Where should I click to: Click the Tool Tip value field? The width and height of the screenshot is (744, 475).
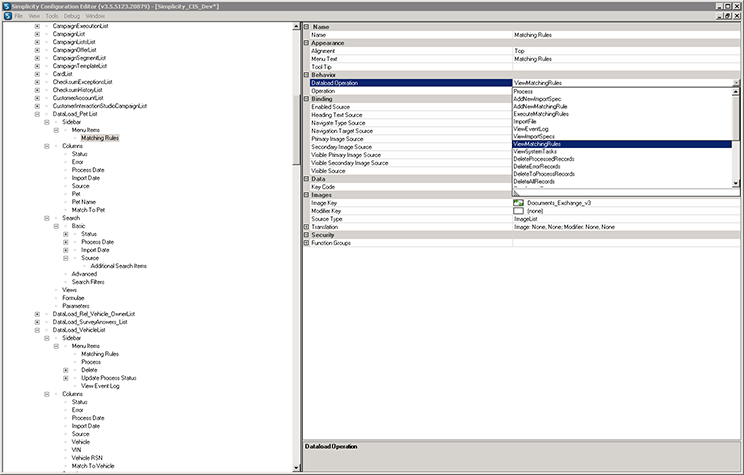(626, 67)
